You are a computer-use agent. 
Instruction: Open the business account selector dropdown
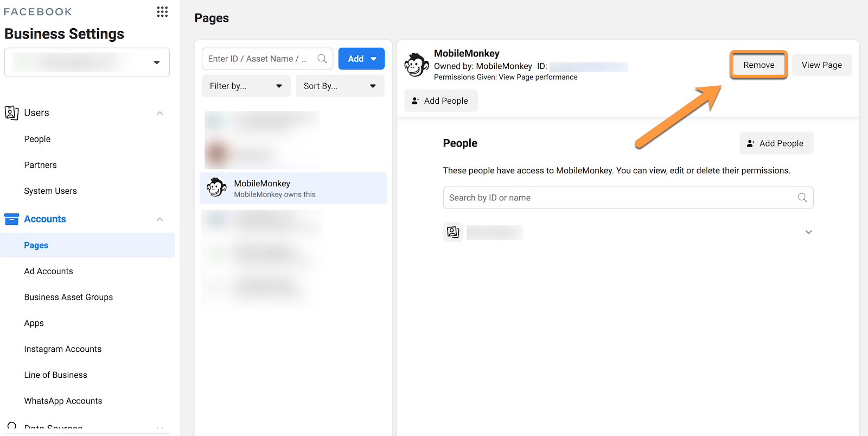[x=87, y=62]
